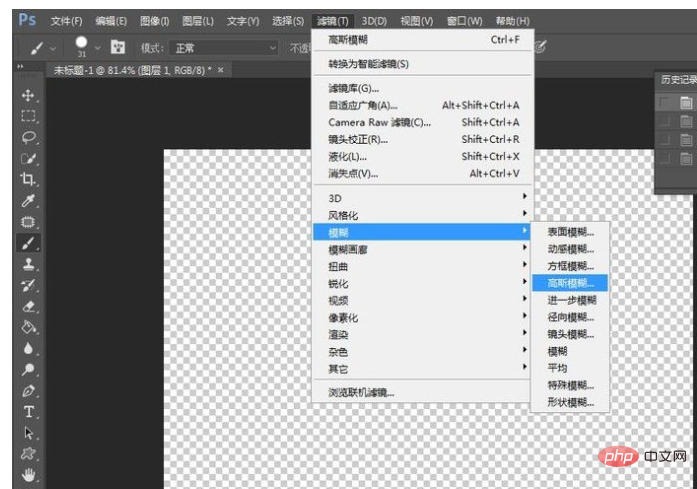
Task: Select the Pen tool
Action: (28, 391)
